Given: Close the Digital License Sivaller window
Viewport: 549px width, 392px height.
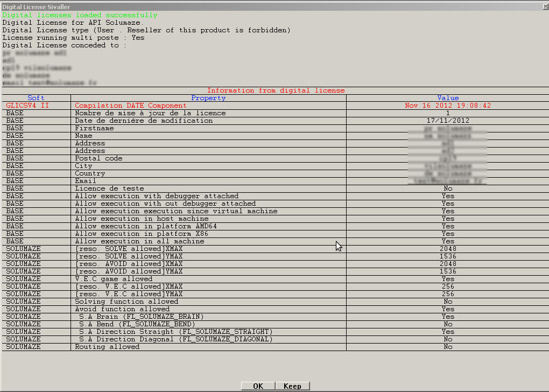Looking at the screenshot, I should tap(544, 6).
